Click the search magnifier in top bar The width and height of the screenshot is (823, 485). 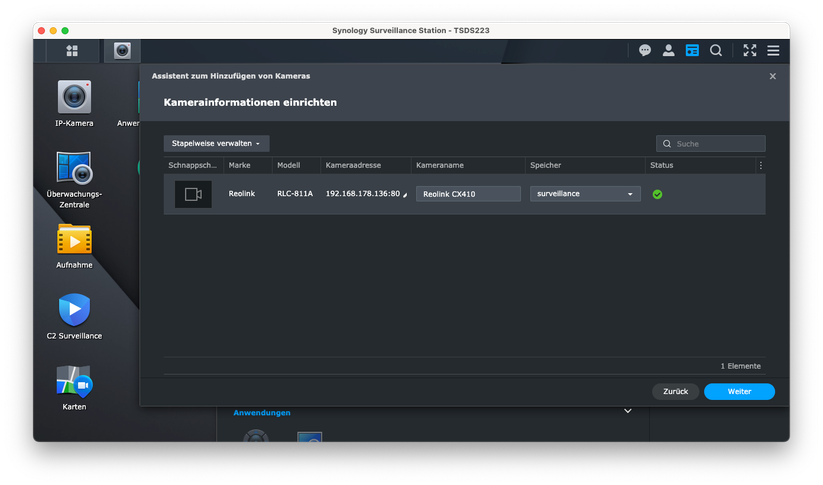(x=716, y=50)
